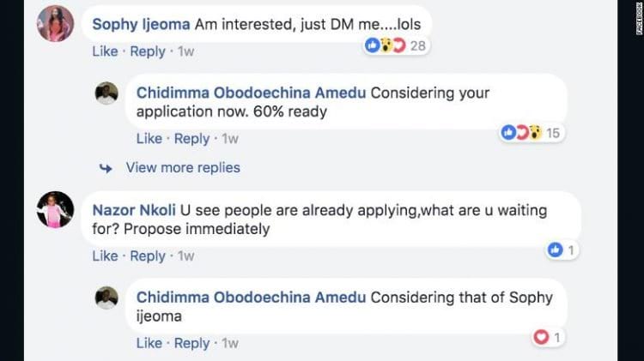Open the Sophy Ijeoma name link
Viewport: 644px width, 361px height.
point(141,24)
